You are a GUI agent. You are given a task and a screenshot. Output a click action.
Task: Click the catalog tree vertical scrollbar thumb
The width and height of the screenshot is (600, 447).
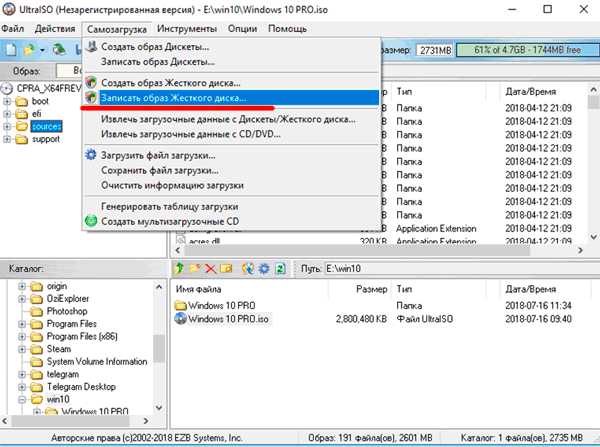159,348
